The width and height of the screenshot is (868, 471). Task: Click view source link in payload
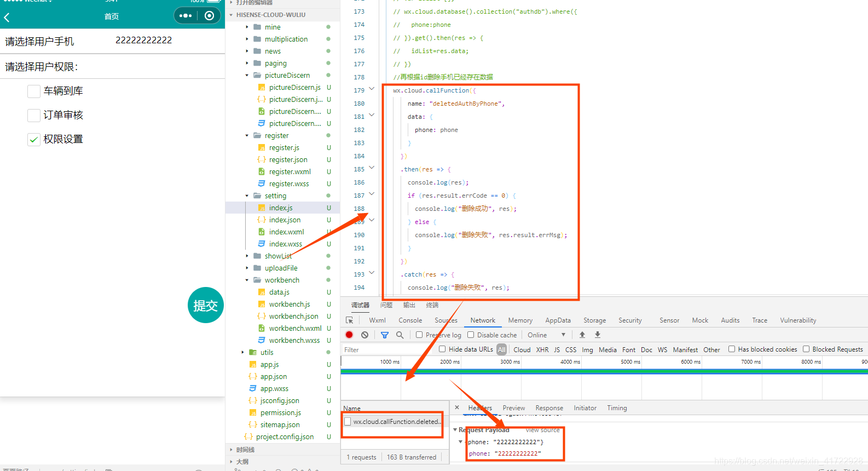(542, 430)
